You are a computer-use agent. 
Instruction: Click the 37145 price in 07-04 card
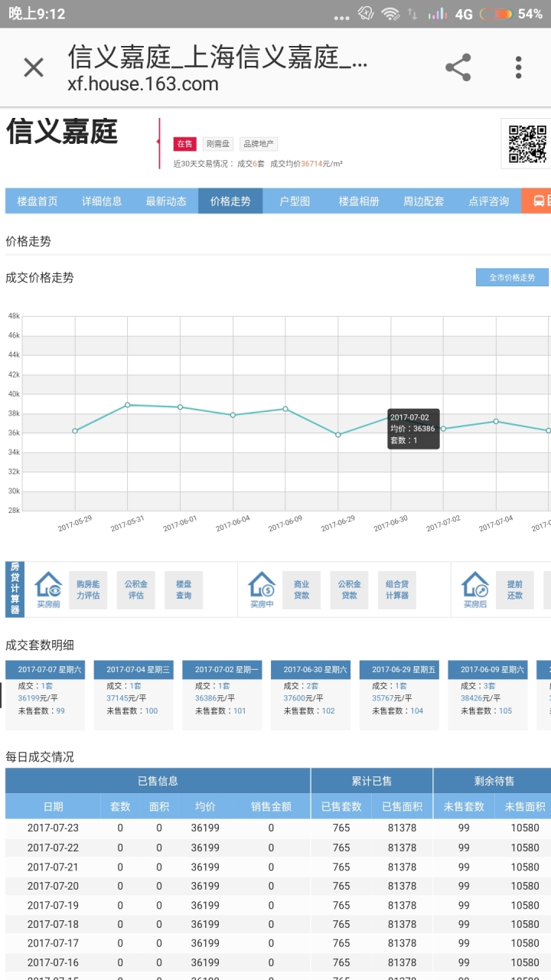[117, 698]
